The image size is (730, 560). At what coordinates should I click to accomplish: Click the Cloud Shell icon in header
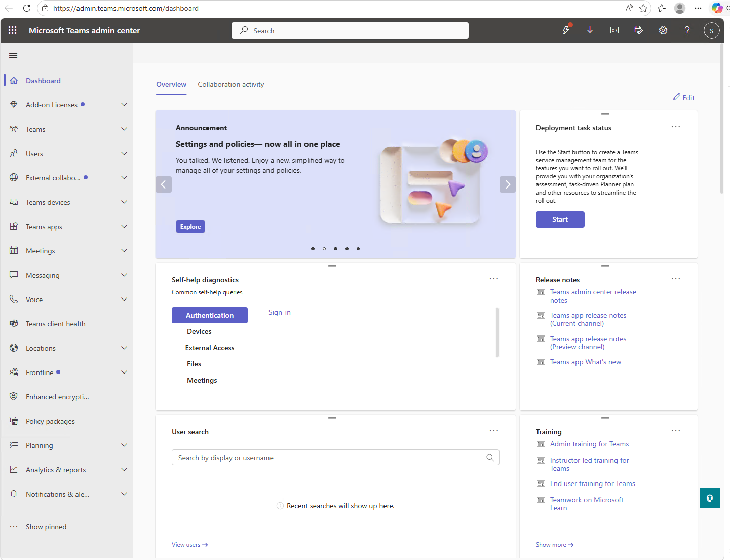(614, 30)
